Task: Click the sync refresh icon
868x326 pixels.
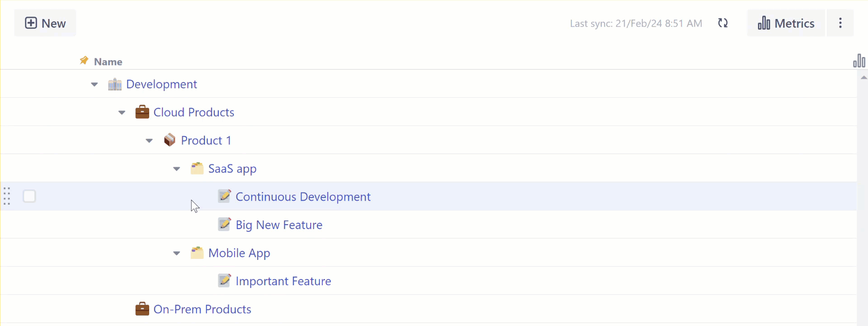Action: click(723, 23)
